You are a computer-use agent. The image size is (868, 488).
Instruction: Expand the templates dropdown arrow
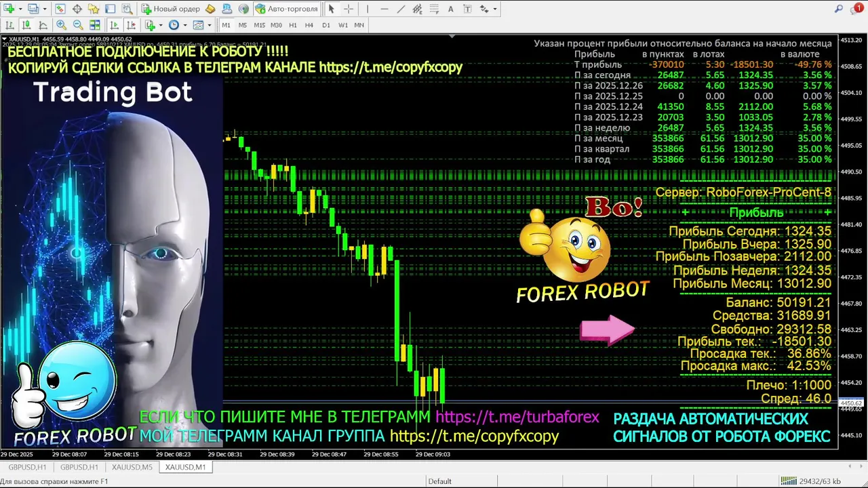coord(210,25)
